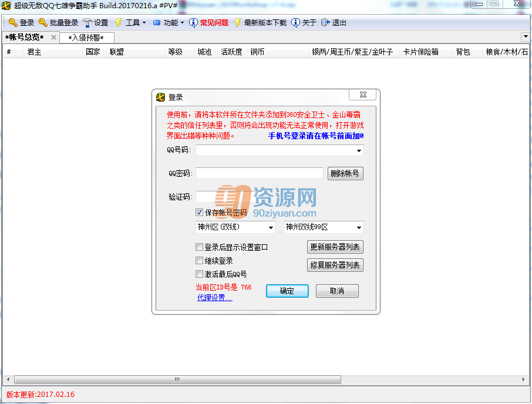The image size is (532, 404).
Task: Click the 删除帐号 button
Action: tap(345, 174)
